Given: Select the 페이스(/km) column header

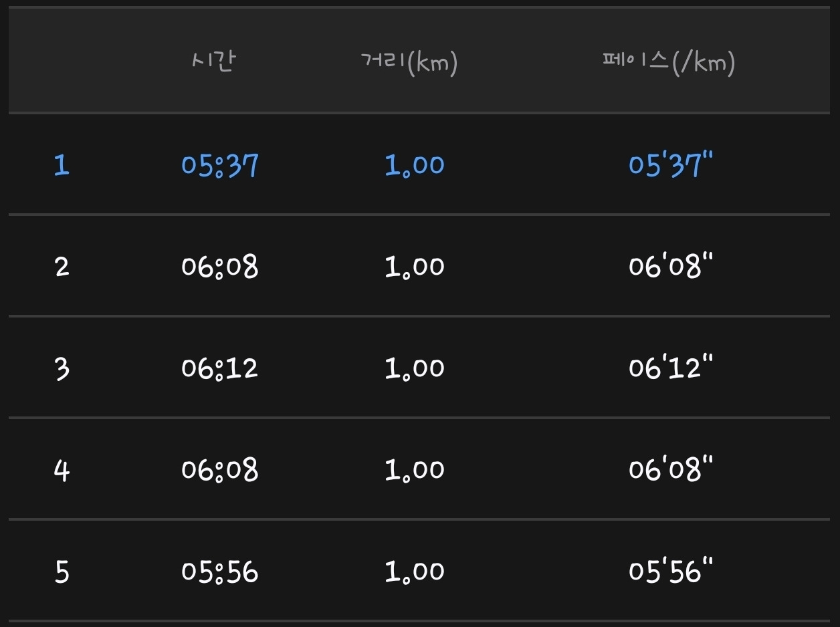Looking at the screenshot, I should (668, 62).
